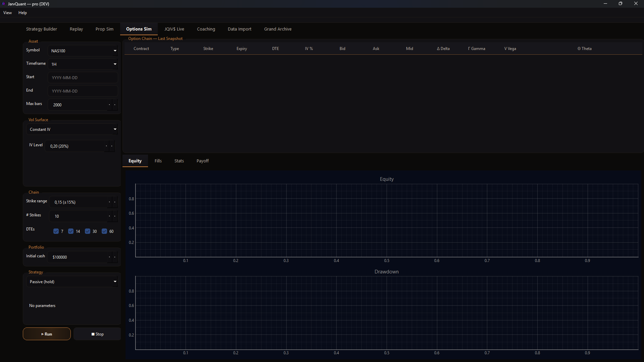Close the JarvQuant window
This screenshot has width=644, height=362.
click(x=636, y=4)
